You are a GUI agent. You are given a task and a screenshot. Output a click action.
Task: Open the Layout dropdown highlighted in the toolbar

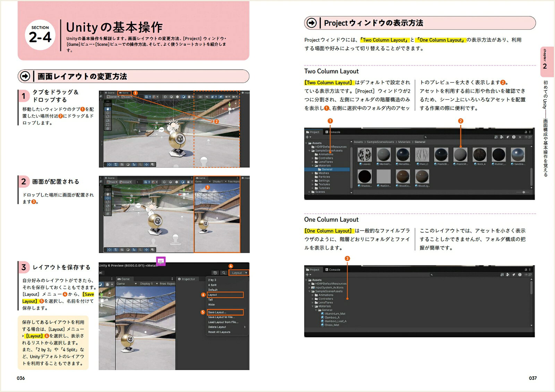pos(239,273)
